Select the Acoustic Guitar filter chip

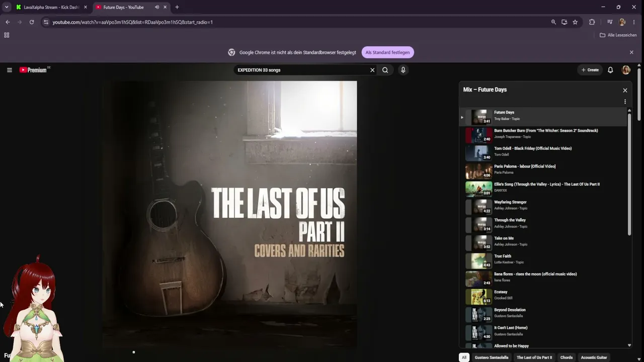click(x=594, y=357)
